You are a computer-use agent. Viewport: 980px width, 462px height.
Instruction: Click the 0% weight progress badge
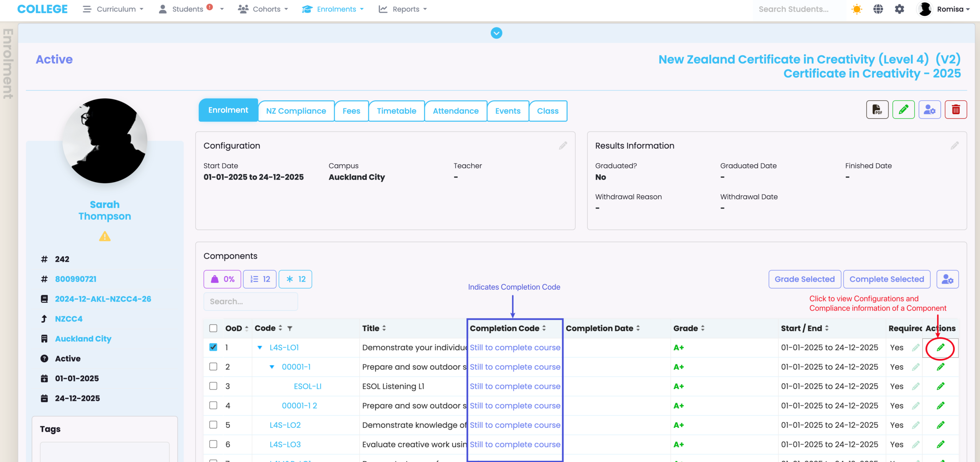[222, 279]
